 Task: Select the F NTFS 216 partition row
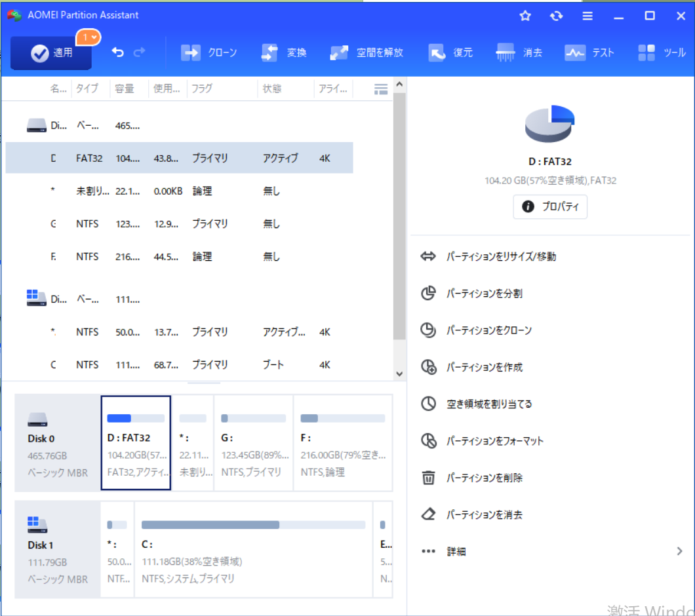tap(179, 257)
